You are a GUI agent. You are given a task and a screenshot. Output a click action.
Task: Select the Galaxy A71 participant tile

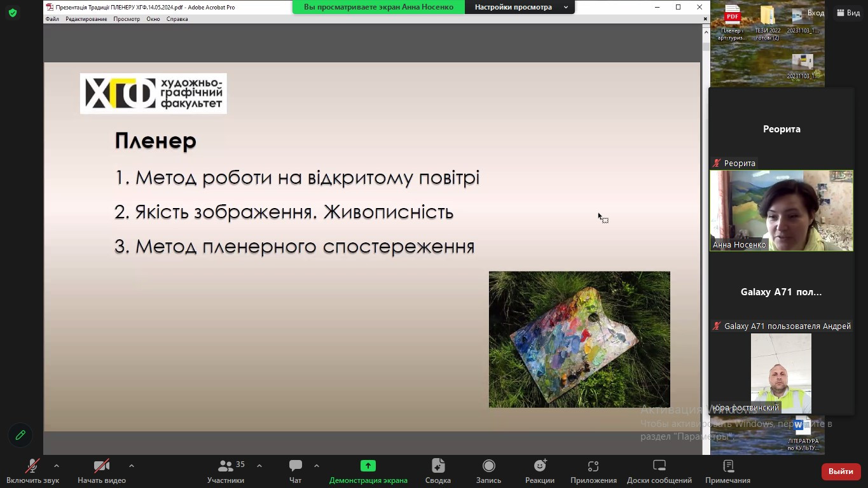(782, 292)
